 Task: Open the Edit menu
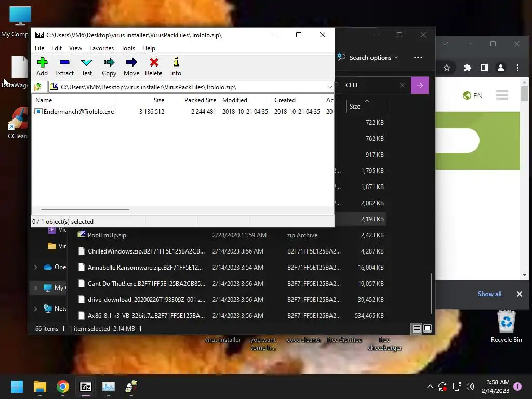click(56, 48)
